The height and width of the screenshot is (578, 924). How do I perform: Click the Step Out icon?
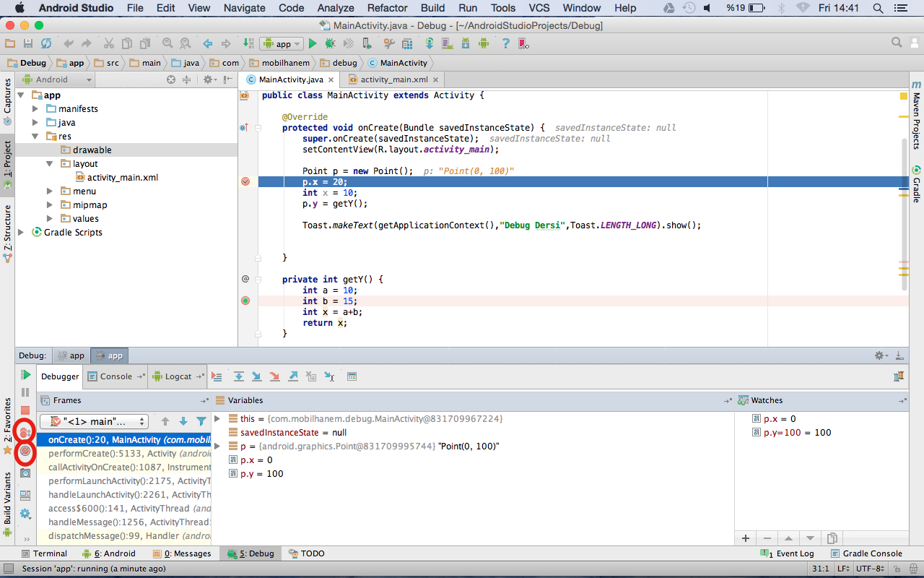(x=293, y=376)
